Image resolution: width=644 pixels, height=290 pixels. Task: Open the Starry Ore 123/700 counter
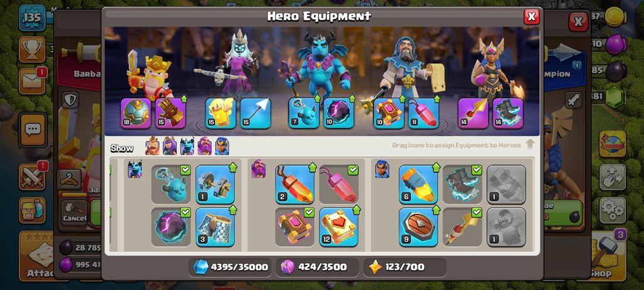tap(405, 267)
